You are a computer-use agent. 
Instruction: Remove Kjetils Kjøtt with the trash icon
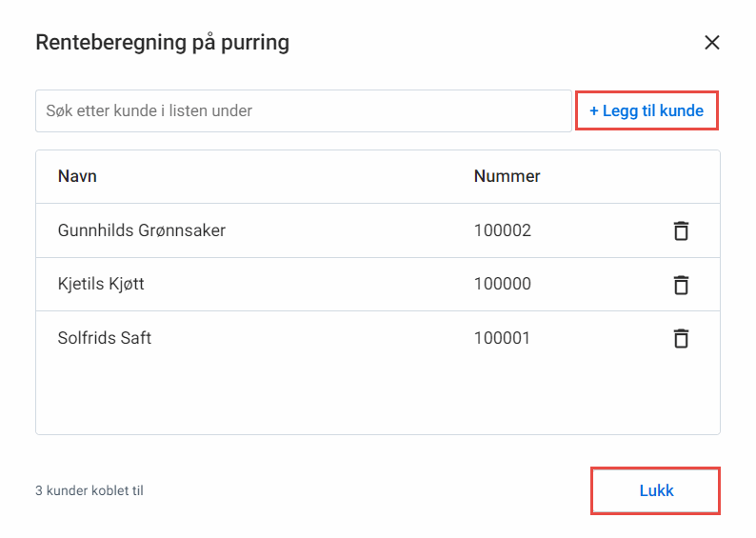(681, 285)
